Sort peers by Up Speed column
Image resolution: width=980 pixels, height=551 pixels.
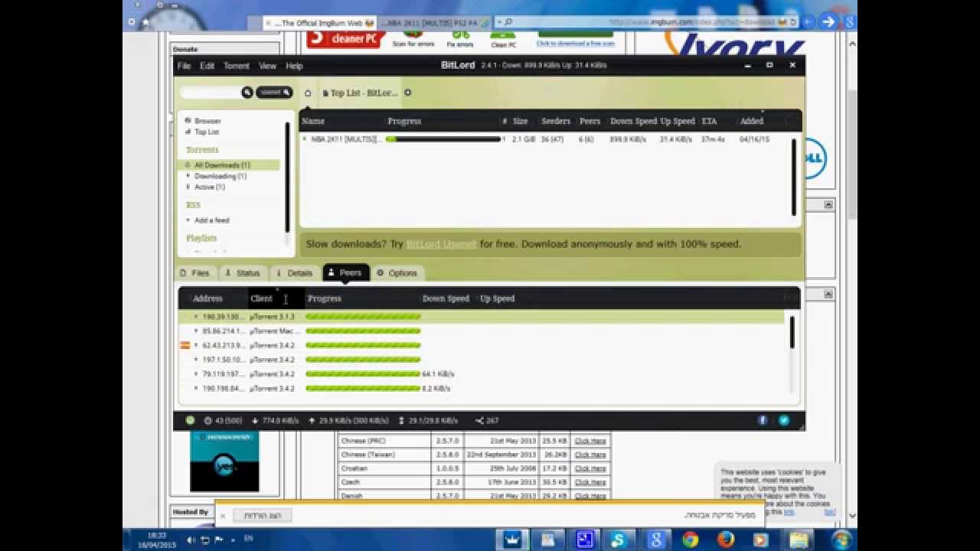[x=497, y=298]
